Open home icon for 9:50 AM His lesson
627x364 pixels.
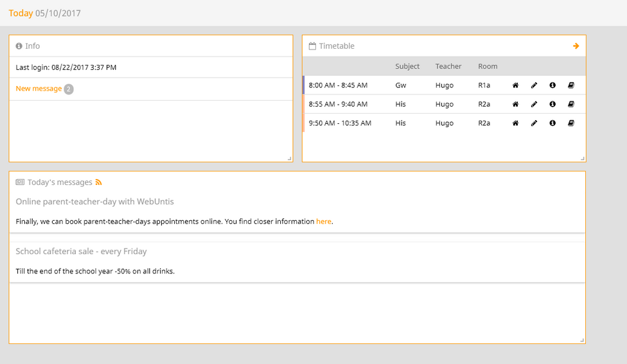[x=515, y=123]
